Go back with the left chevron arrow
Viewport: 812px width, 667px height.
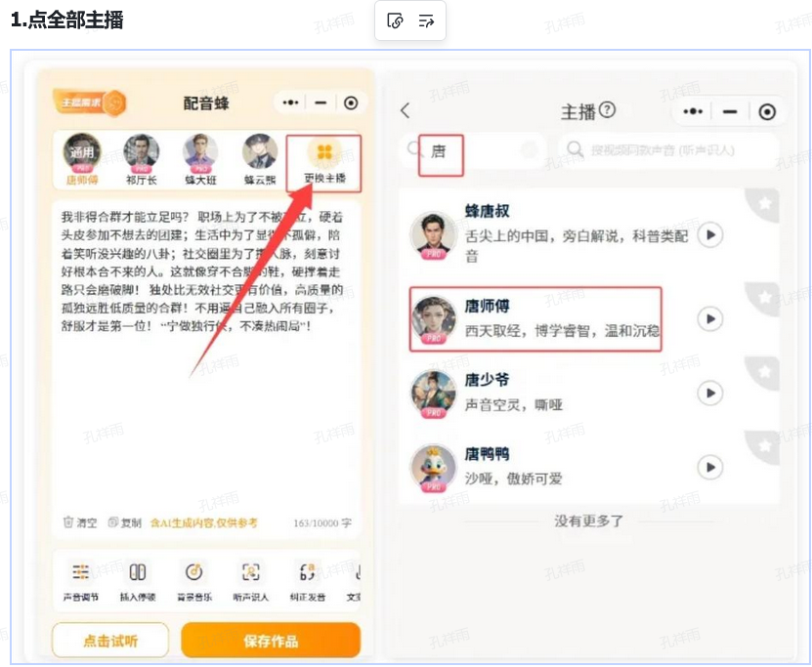tap(406, 111)
